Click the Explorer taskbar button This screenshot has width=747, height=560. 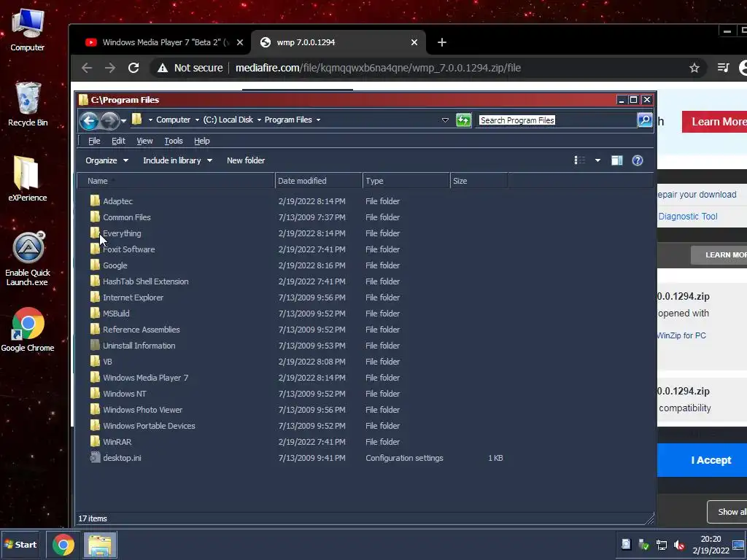tap(99, 545)
